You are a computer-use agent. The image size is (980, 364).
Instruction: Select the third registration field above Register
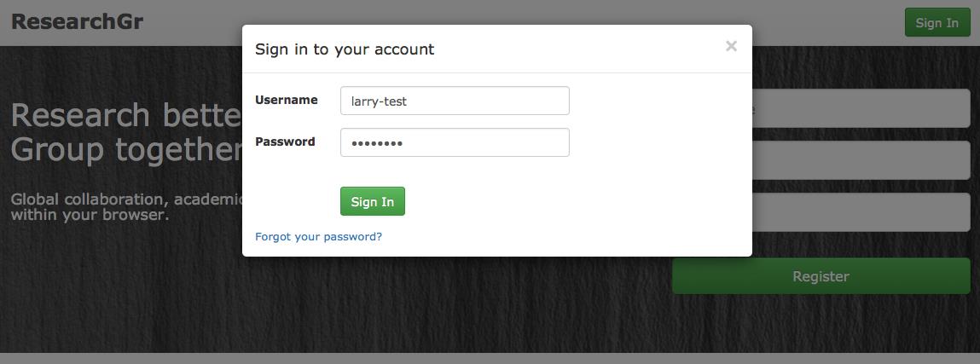pos(861,211)
